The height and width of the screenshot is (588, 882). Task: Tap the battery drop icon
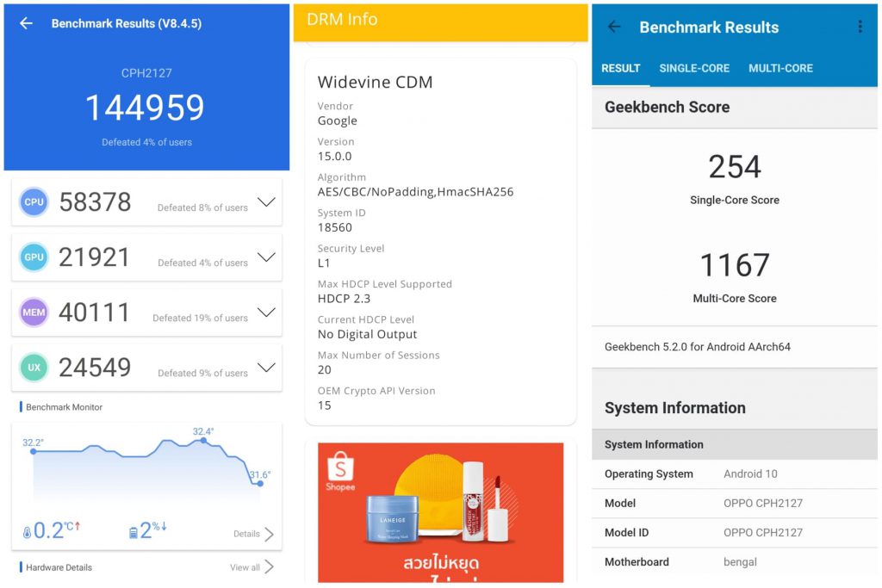(x=134, y=532)
